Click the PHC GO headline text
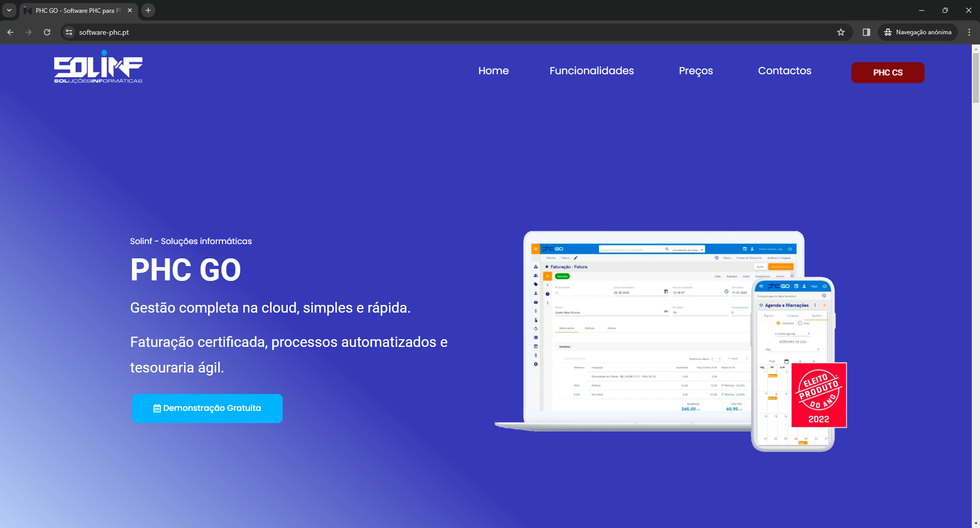Viewport: 980px width, 528px height. [x=186, y=270]
